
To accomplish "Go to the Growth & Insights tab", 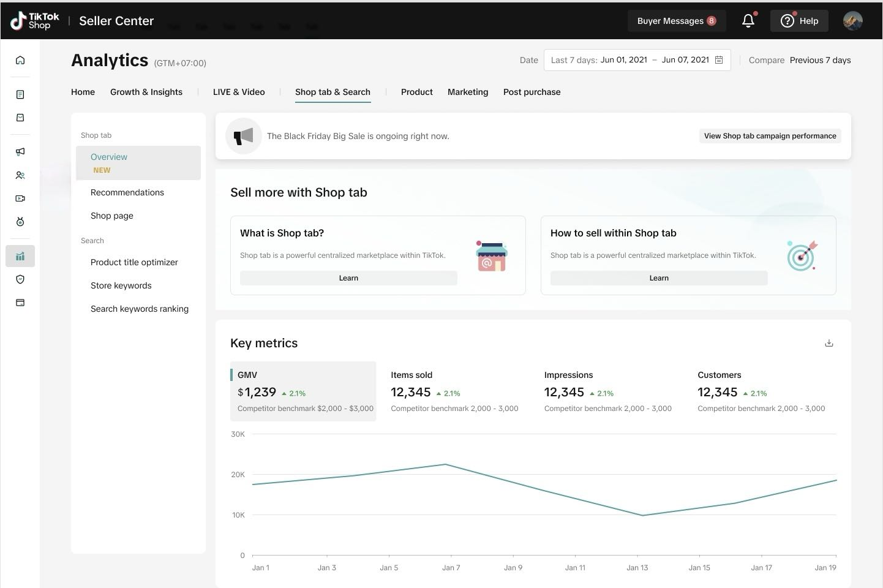I will (x=146, y=92).
